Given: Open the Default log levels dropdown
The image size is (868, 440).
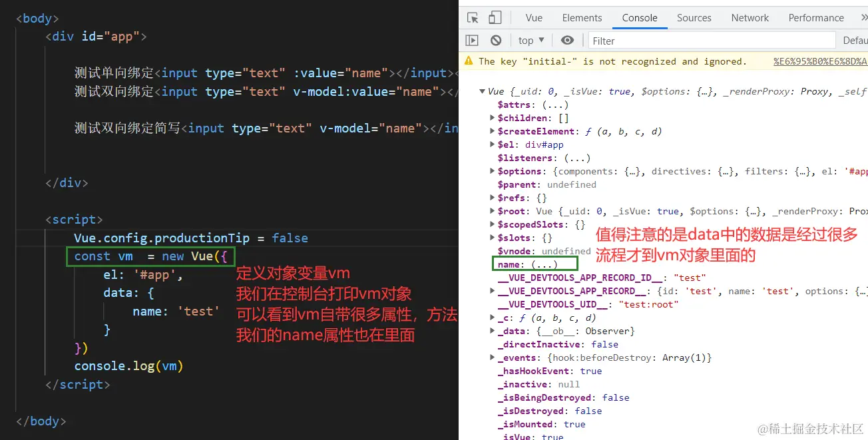Looking at the screenshot, I should tap(855, 41).
